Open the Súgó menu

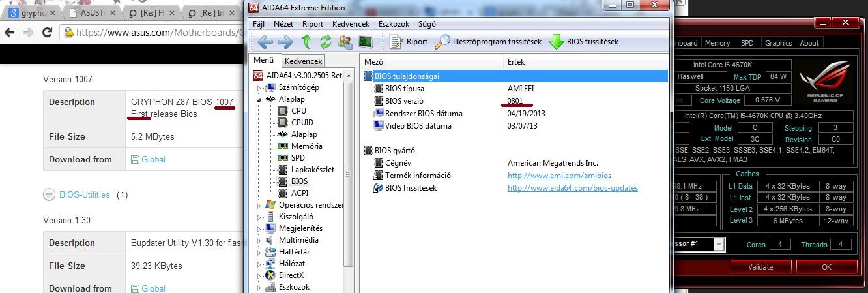[x=427, y=23]
